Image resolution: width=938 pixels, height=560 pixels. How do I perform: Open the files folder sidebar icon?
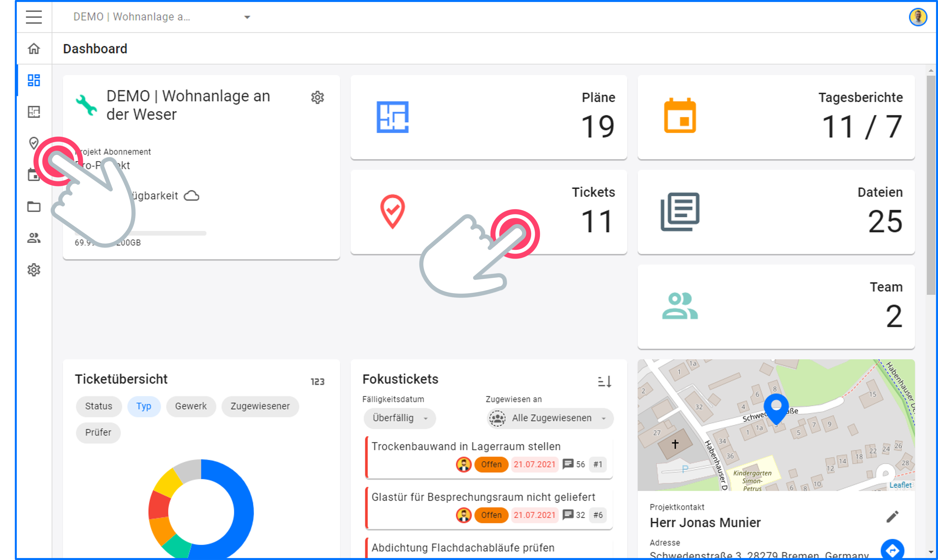[x=34, y=207]
